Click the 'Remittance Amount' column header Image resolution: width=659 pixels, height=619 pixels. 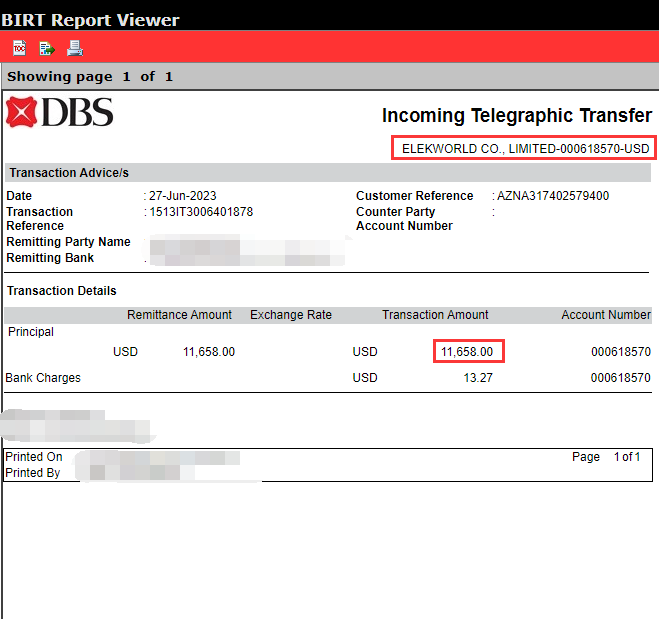[179, 315]
